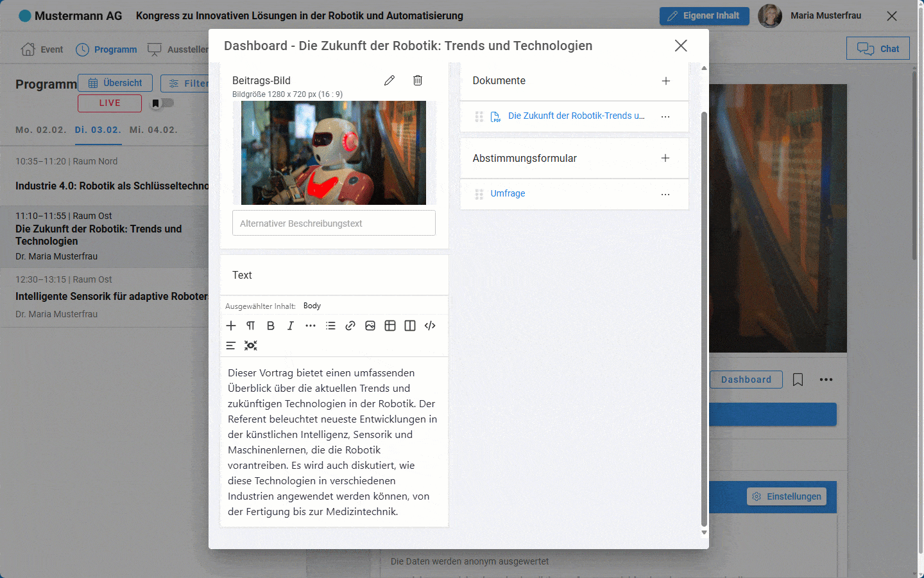Toggle italic formatting in the text editor

291,326
